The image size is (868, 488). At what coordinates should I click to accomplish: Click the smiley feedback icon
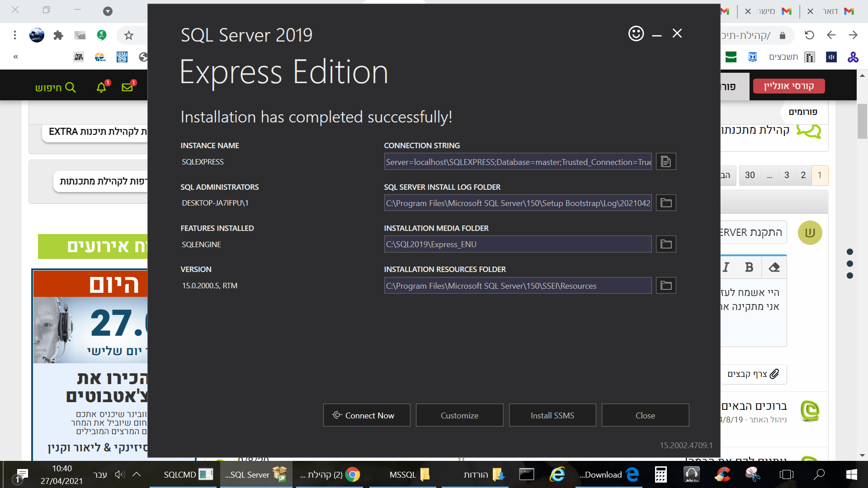(636, 33)
